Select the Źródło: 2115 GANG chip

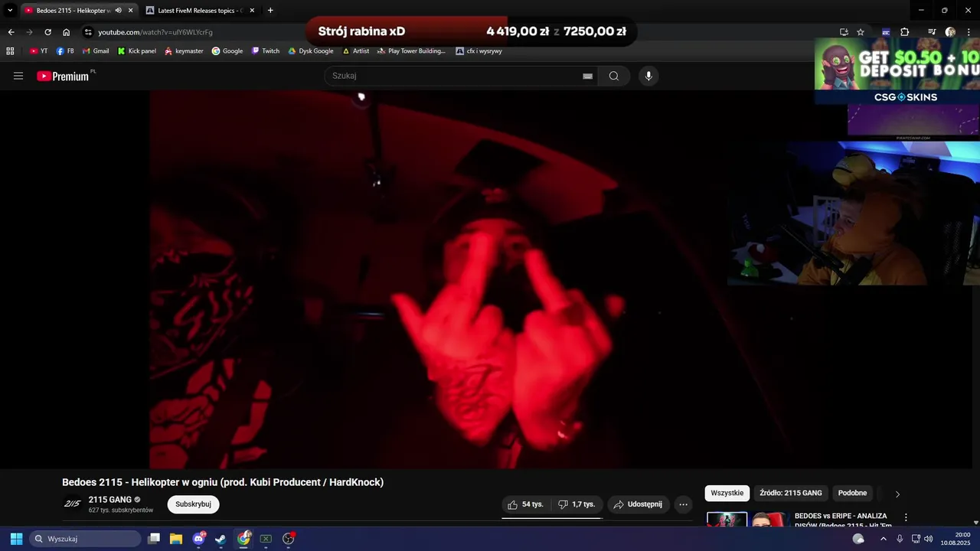click(791, 493)
